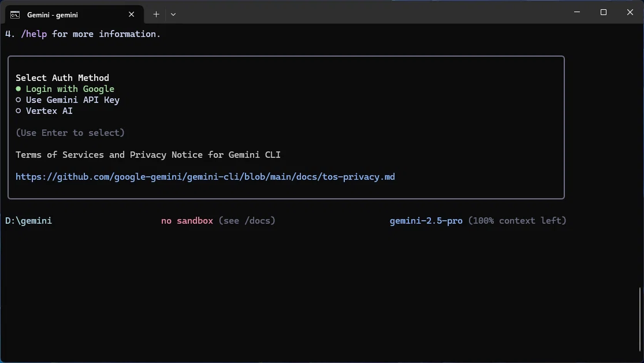Close the Gemini - gemini tab
Image resolution: width=644 pixels, height=363 pixels.
tap(132, 14)
